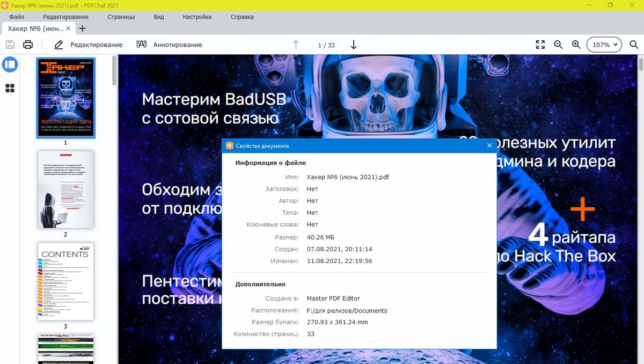Image resolution: width=644 pixels, height=364 pixels.
Task: Go to next page with down arrow
Action: point(353,45)
